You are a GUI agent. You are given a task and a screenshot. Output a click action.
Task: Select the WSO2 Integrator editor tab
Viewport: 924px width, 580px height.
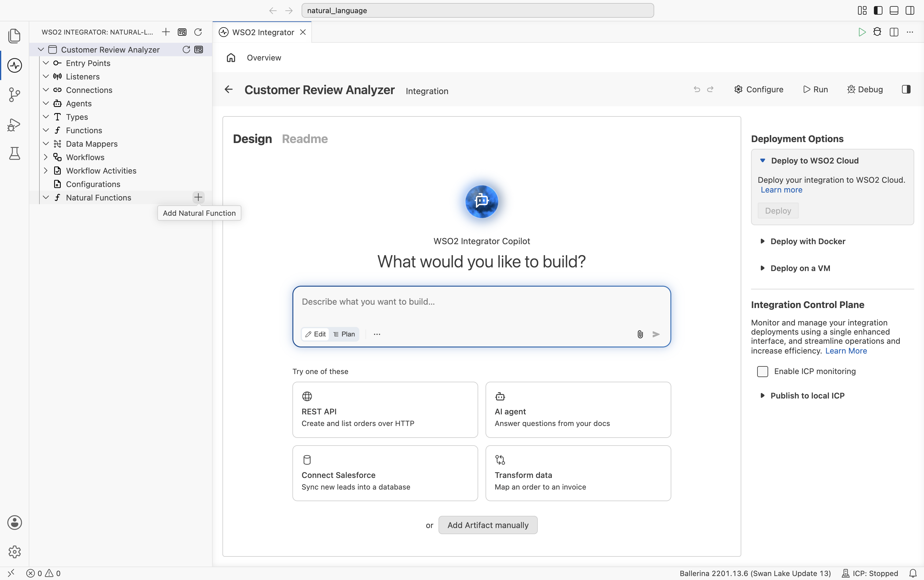262,32
